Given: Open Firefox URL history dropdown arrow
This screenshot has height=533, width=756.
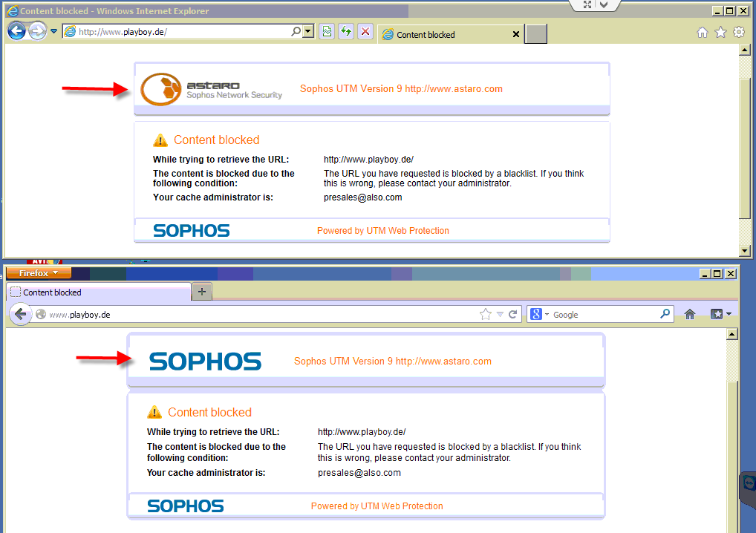Looking at the screenshot, I should click(500, 314).
